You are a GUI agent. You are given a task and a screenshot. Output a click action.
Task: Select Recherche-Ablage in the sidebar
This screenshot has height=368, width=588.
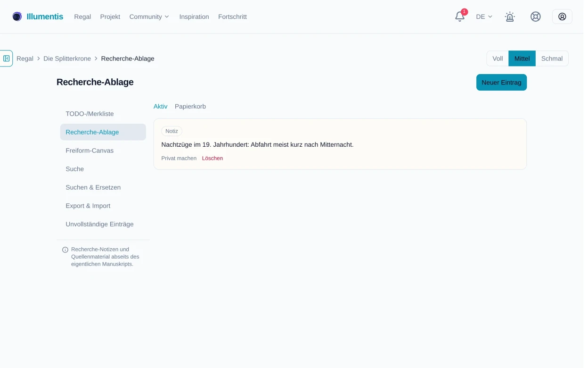coord(104,133)
